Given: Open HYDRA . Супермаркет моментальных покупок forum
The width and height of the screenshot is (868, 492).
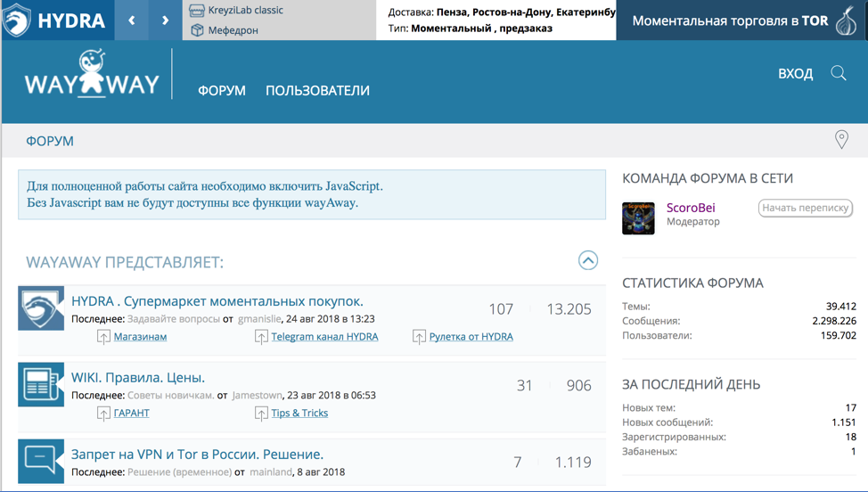Looking at the screenshot, I should pos(217,301).
